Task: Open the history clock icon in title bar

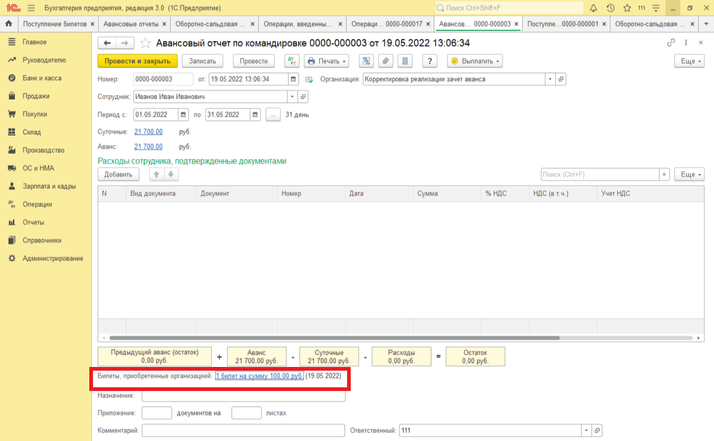Action: 610,8
